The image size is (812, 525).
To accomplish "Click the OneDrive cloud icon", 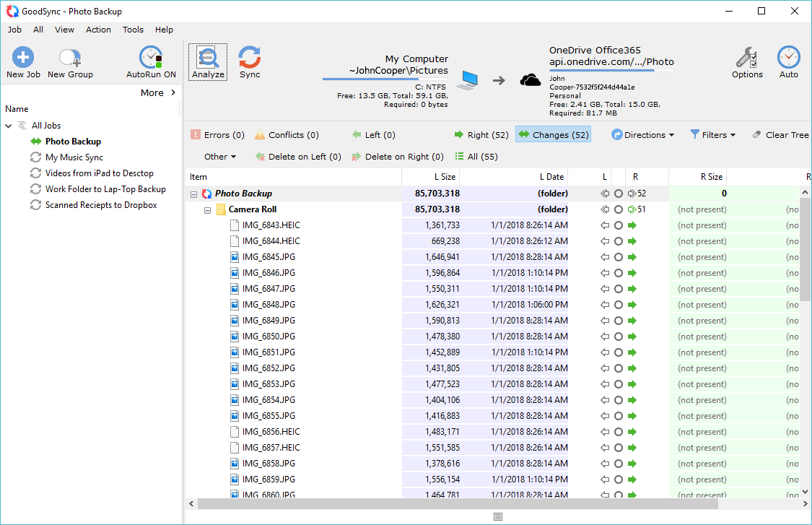I will 531,80.
